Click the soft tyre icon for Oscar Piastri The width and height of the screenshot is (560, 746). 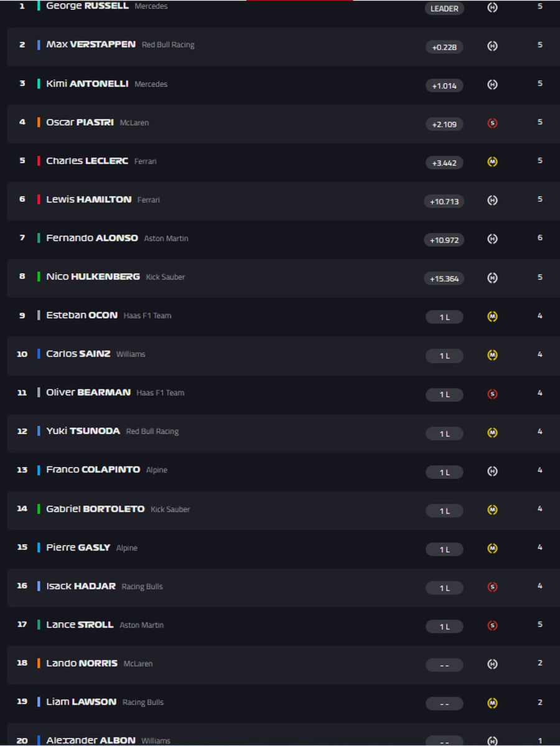(492, 123)
